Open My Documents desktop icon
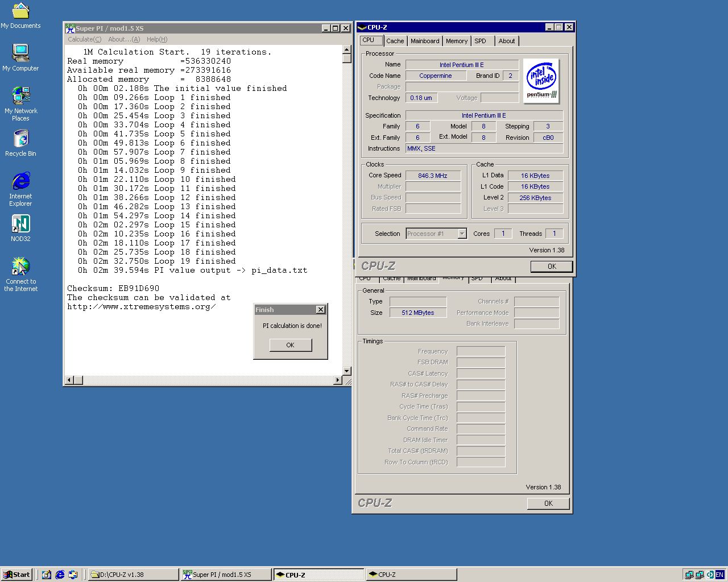This screenshot has width=728, height=582. click(x=20, y=16)
